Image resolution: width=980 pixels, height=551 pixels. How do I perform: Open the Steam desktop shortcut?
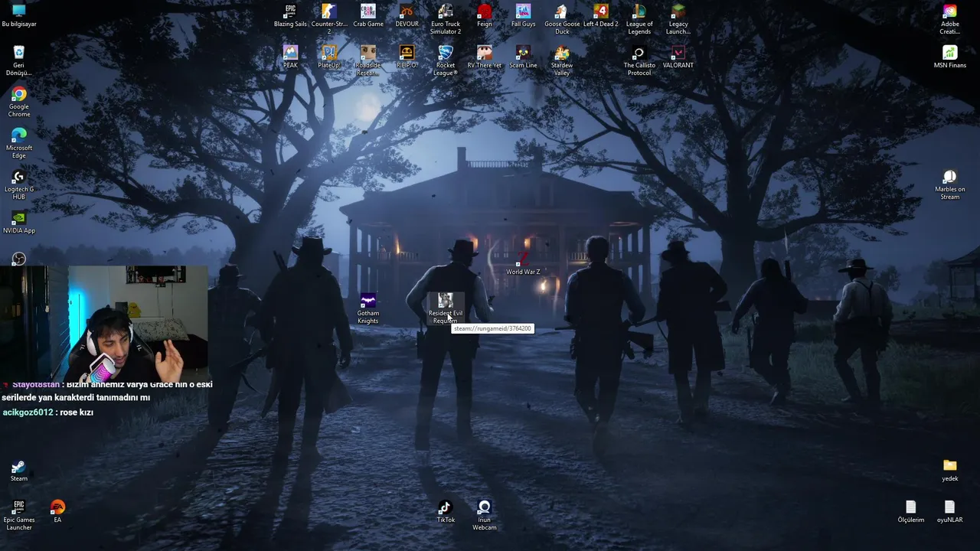point(19,470)
